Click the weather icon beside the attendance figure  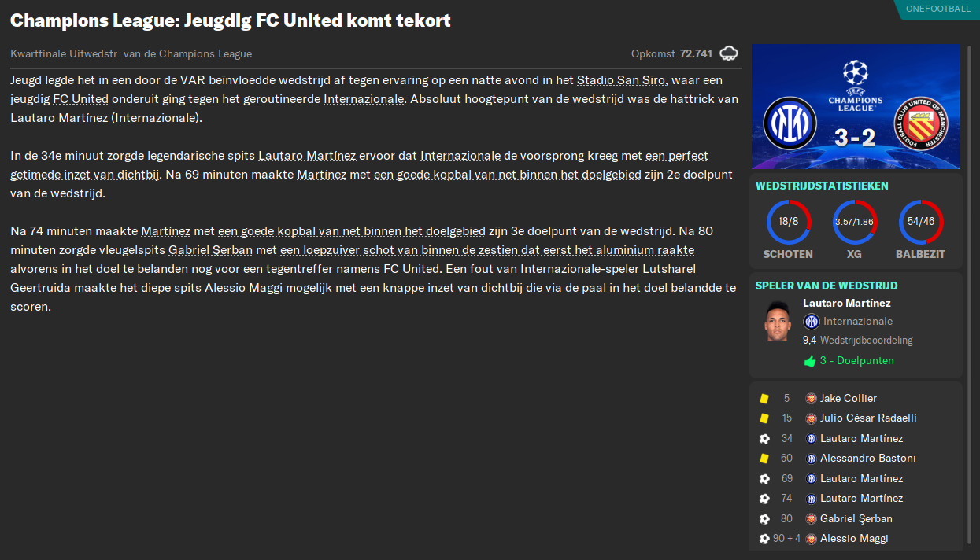[x=729, y=52]
